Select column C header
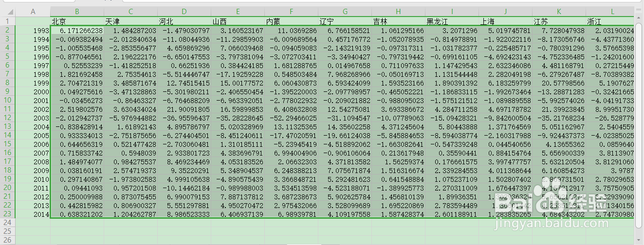 pyautogui.click(x=130, y=12)
